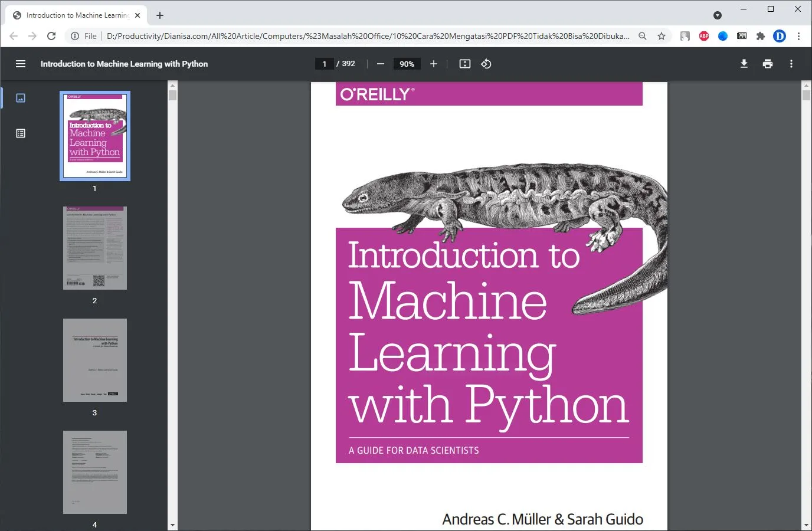Open Chrome's three-dot menu

coord(798,36)
